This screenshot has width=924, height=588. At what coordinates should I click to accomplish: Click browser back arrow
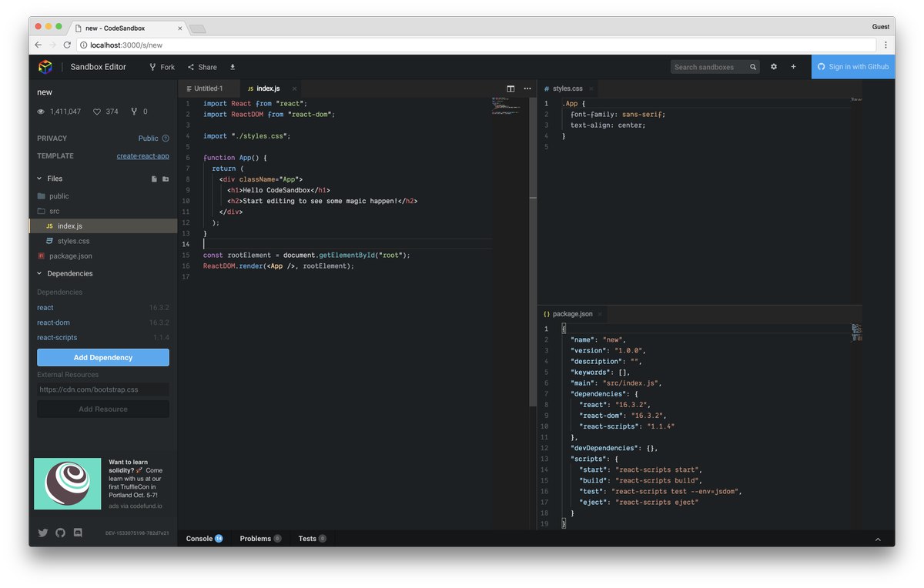point(38,45)
